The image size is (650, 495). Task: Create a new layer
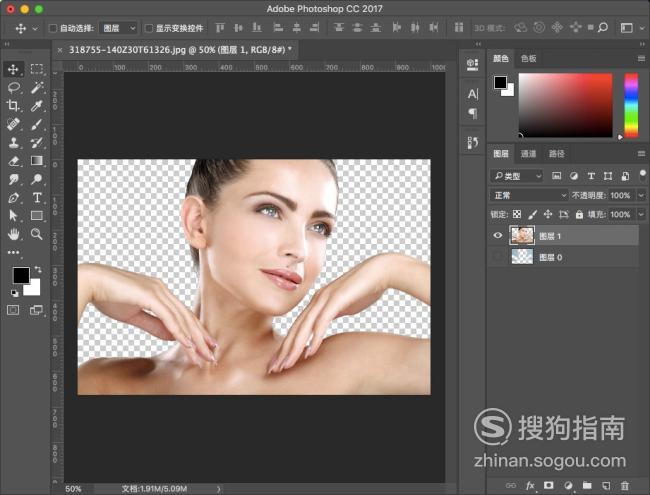pyautogui.click(x=606, y=485)
